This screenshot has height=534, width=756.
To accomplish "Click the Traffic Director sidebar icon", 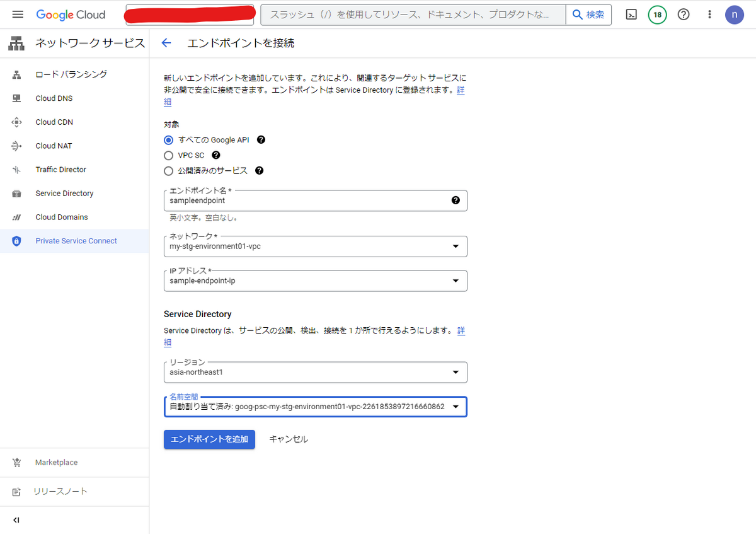I will click(16, 170).
